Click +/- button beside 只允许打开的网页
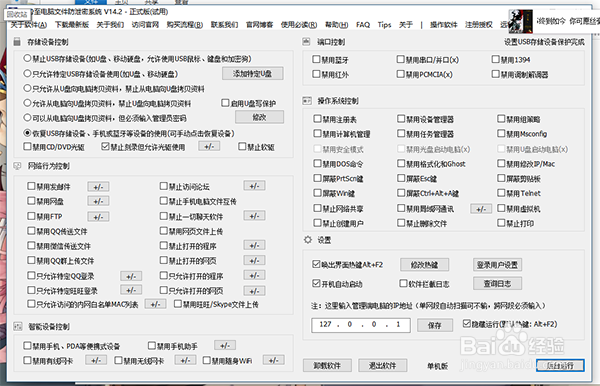600x386 pixels. coord(254,291)
